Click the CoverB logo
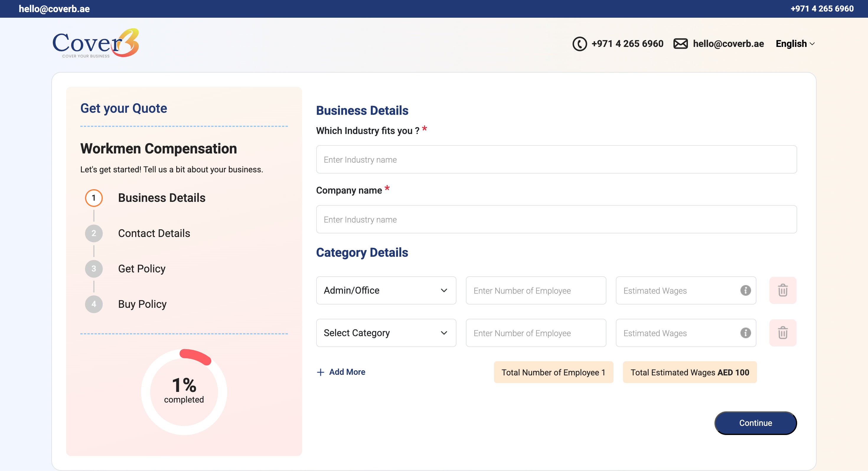This screenshot has height=471, width=868. 96,43
